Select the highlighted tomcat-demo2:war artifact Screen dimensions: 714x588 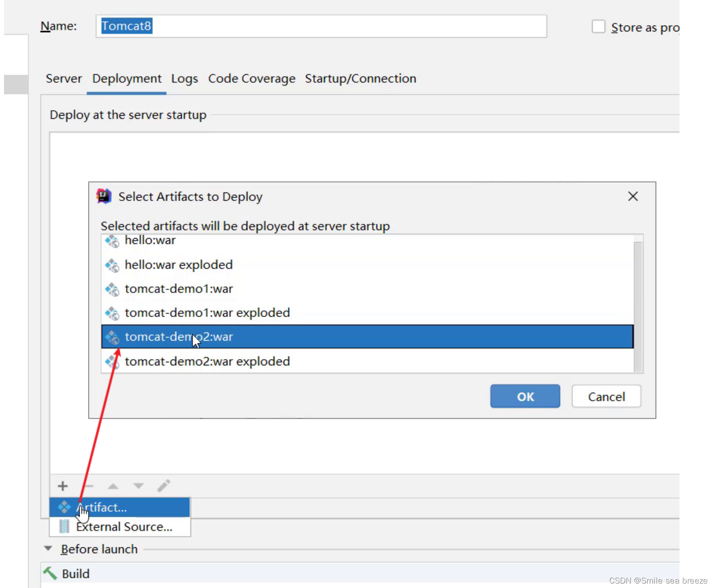coord(367,337)
